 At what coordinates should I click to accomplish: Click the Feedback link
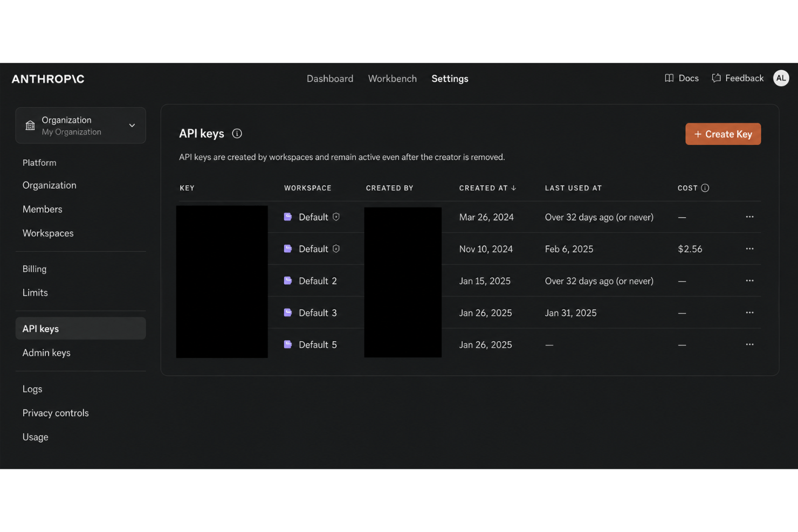(x=738, y=78)
